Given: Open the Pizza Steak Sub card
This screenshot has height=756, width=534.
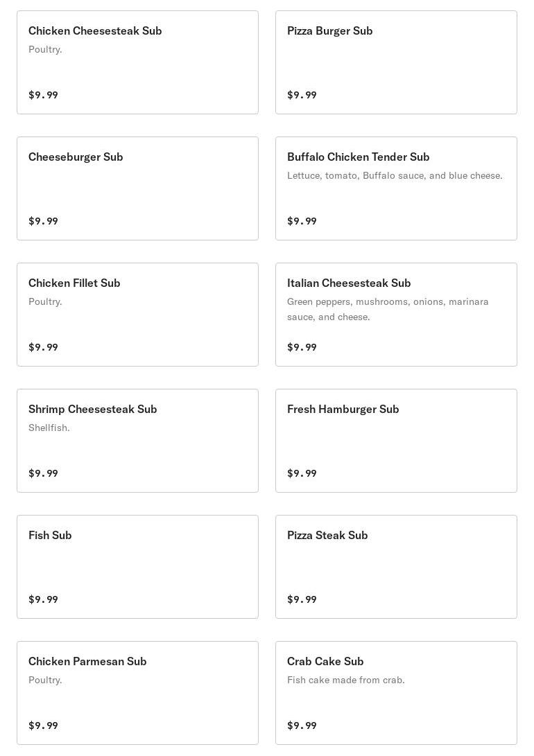Looking at the screenshot, I should 396,567.
